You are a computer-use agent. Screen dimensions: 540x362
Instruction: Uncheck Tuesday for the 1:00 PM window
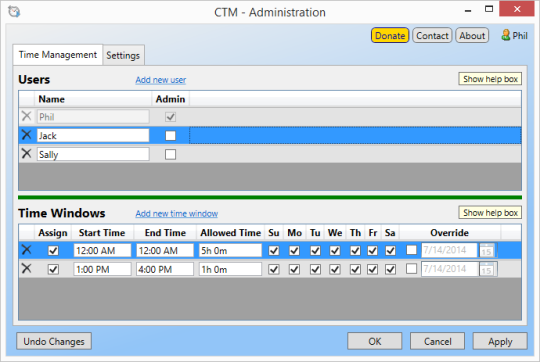pos(315,269)
